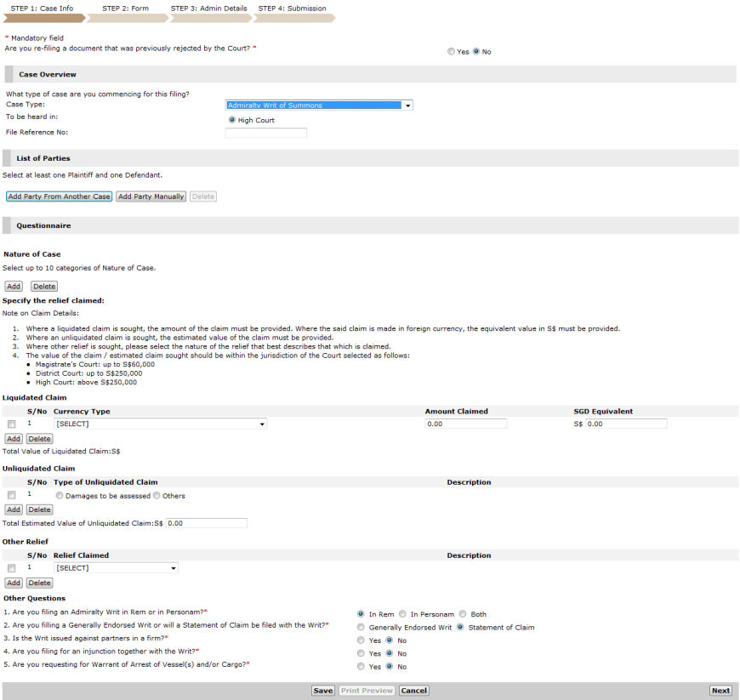Open STEP 4: Submission tab

point(292,9)
